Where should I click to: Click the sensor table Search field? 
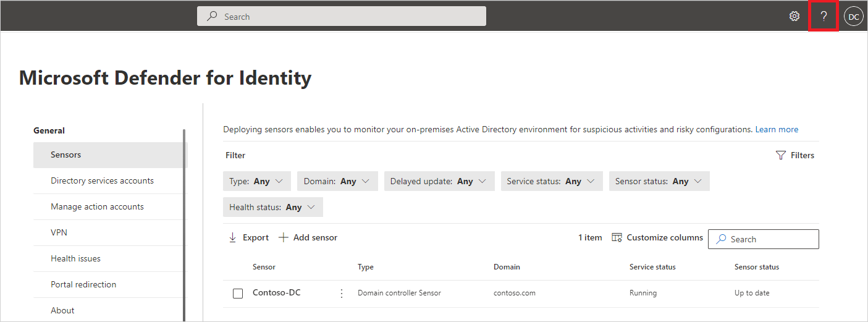coord(764,239)
